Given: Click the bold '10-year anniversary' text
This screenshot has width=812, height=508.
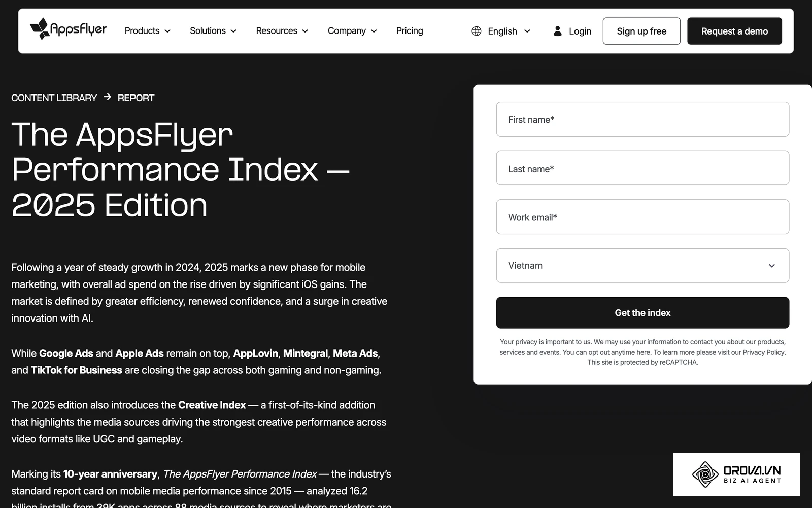Looking at the screenshot, I should 110,474.
